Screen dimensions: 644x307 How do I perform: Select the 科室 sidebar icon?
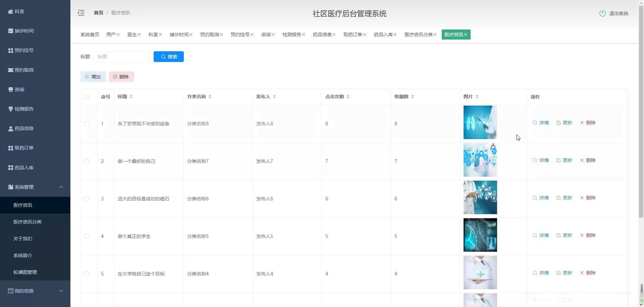tap(11, 11)
